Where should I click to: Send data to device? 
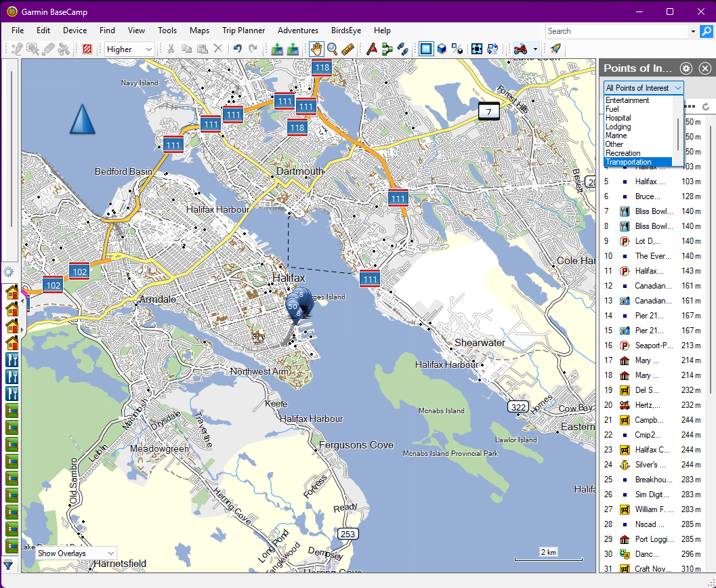[277, 49]
